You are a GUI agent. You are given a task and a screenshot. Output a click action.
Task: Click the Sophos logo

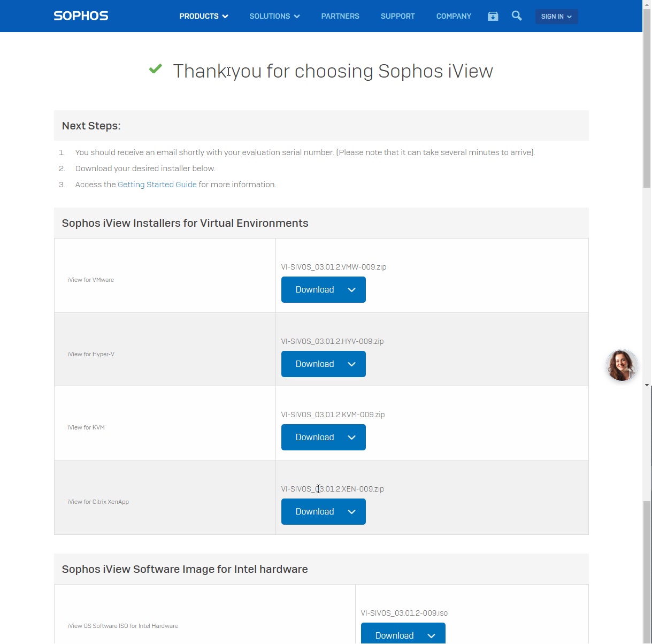[x=81, y=16]
